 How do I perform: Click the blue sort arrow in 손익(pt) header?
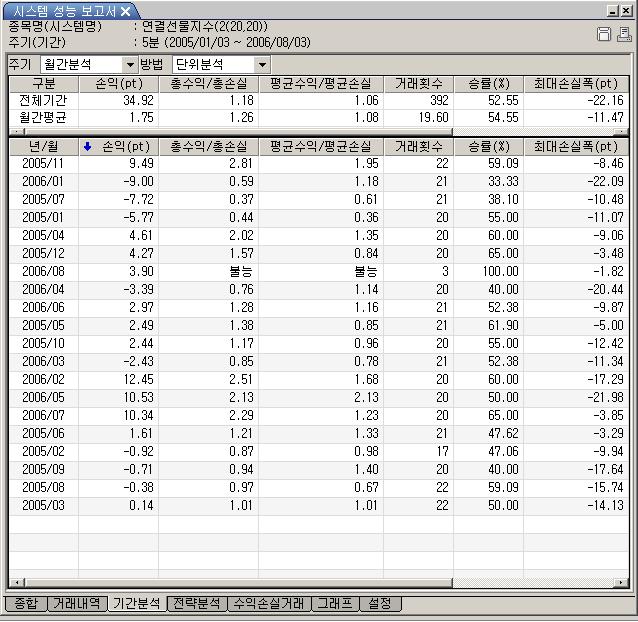tap(87, 146)
